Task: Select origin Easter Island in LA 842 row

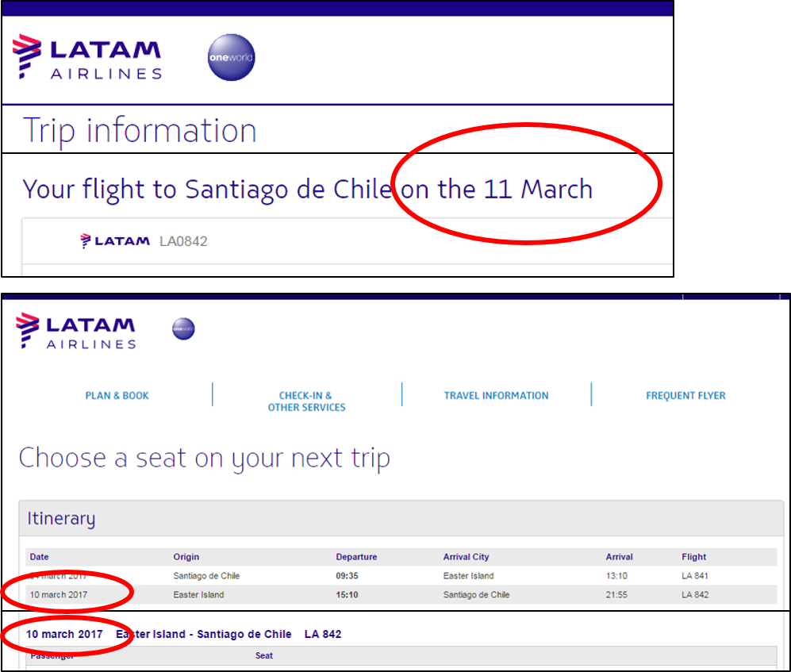Action: pyautogui.click(x=199, y=595)
